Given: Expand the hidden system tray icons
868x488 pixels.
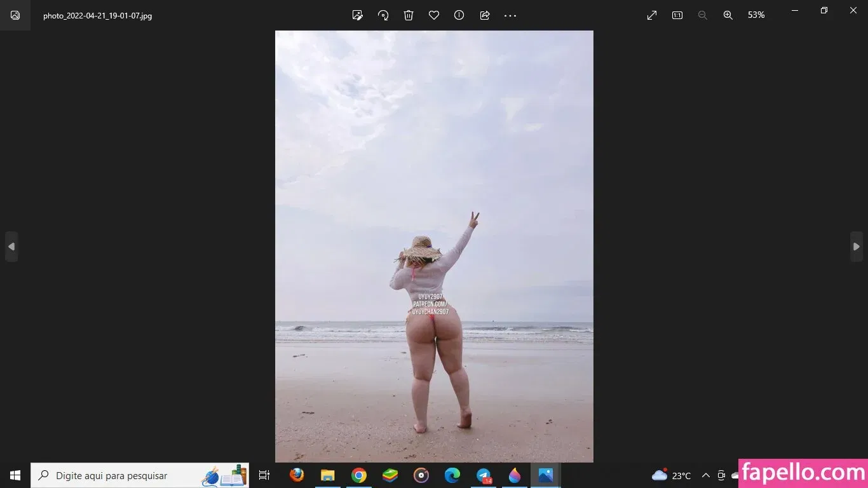Looking at the screenshot, I should [x=705, y=475].
